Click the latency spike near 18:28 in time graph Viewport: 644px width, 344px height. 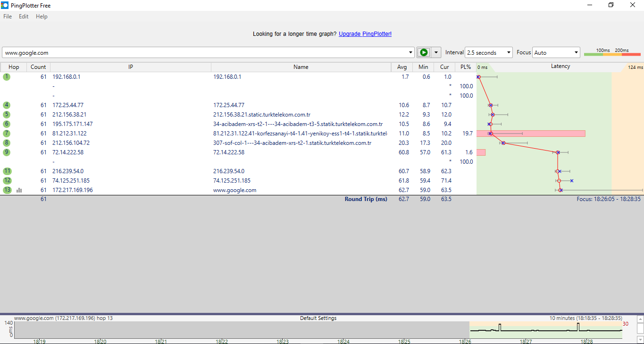578,327
